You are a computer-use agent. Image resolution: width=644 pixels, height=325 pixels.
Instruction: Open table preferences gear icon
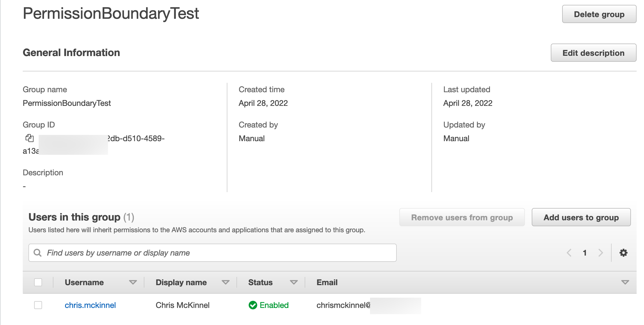click(623, 253)
